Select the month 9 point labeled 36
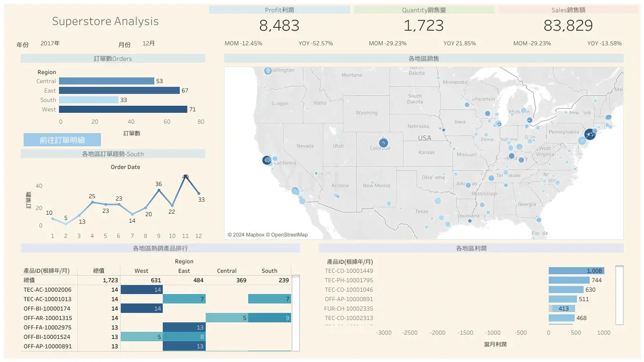The image size is (644, 362). pos(159,190)
